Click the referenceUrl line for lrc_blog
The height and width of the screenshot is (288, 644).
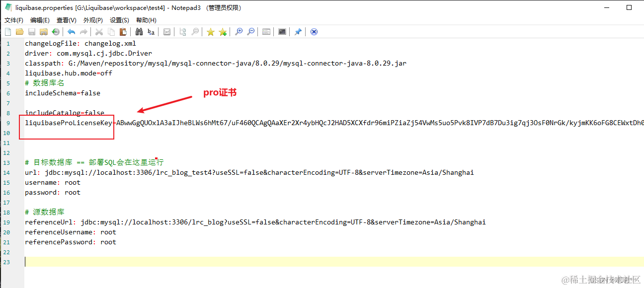tap(255, 222)
